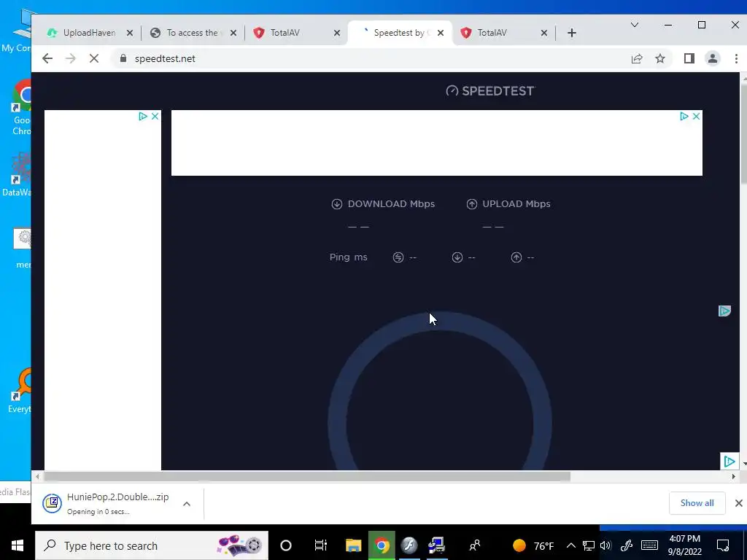This screenshot has height=560, width=747.
Task: Click the speedtest.net address bar
Action: point(371,58)
